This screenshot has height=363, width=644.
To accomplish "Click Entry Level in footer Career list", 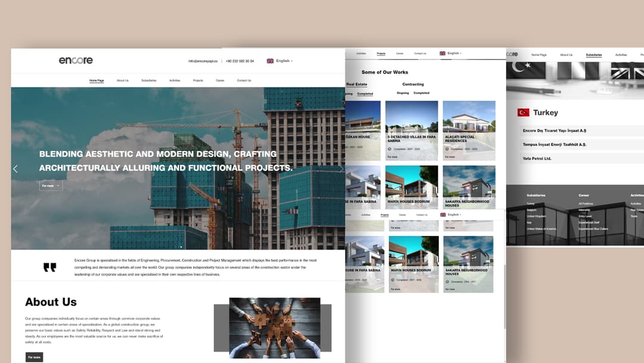I will [x=585, y=216].
